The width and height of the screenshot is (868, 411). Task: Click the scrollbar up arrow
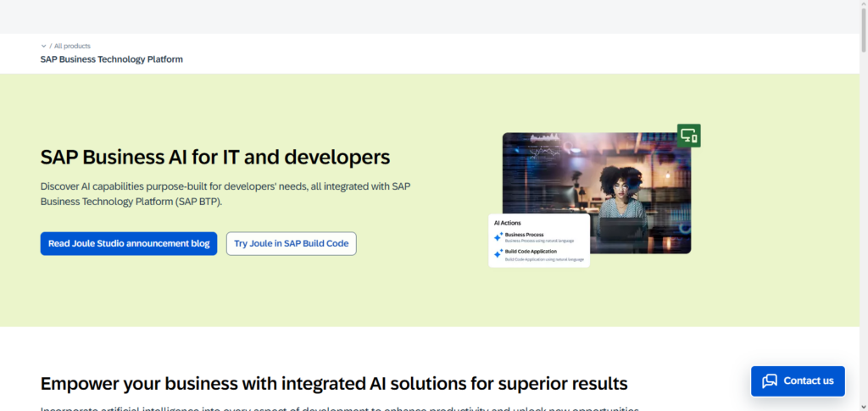click(x=864, y=4)
